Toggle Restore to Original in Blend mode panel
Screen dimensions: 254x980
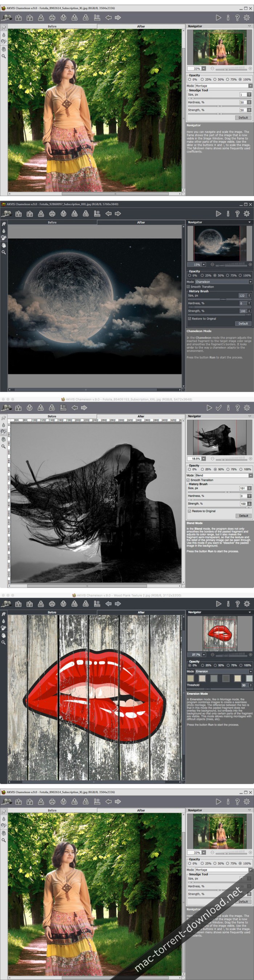[x=189, y=511]
